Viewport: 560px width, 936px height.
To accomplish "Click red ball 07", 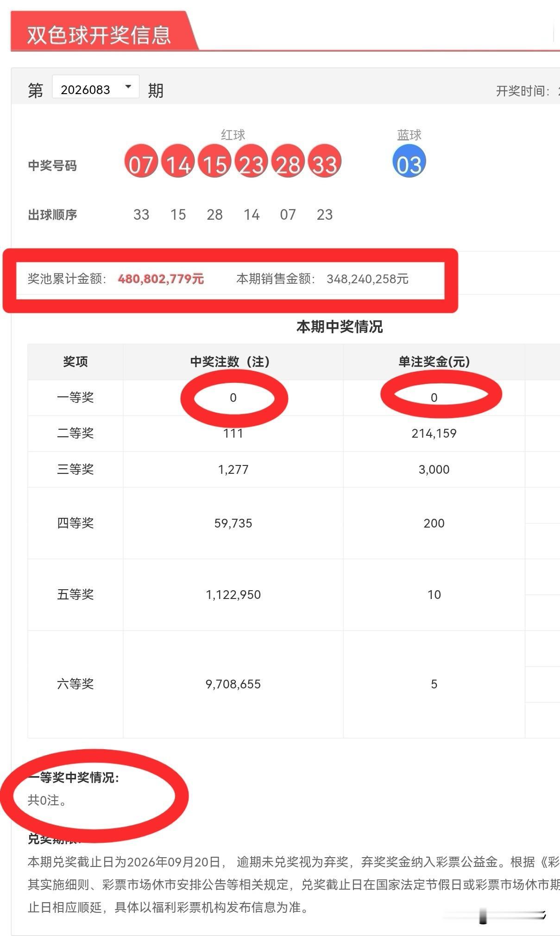I will 141,161.
